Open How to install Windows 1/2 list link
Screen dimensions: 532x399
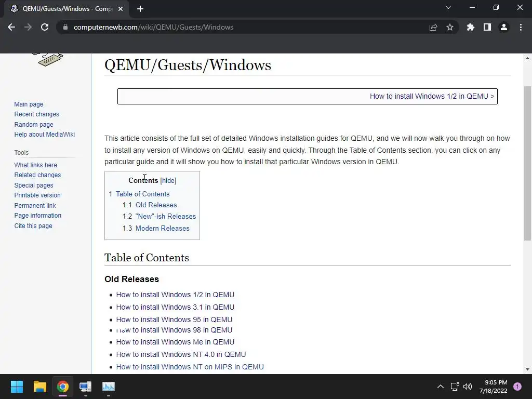(x=175, y=295)
